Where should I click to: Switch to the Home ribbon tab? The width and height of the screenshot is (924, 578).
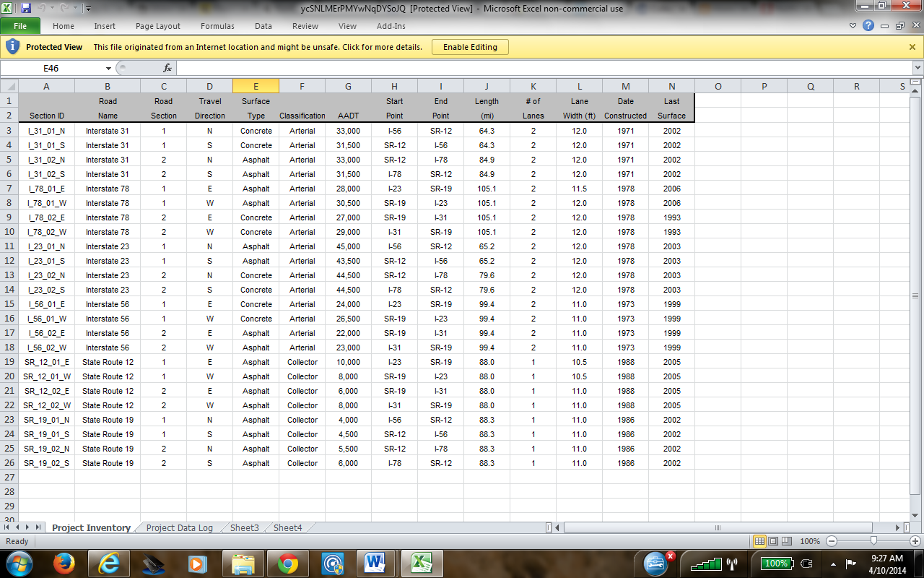click(64, 26)
